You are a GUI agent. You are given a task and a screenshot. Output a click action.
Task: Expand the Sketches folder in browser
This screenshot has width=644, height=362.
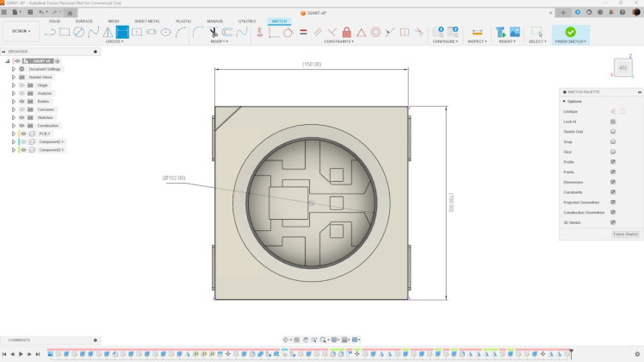14,117
